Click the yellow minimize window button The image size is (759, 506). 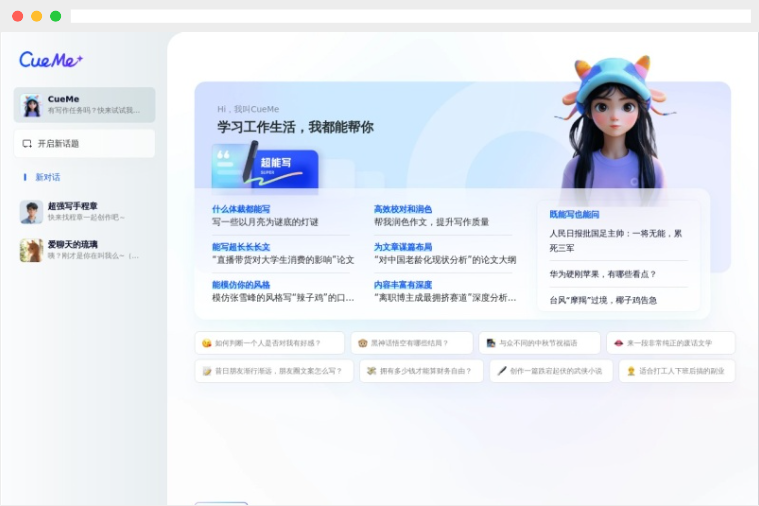[x=37, y=16]
